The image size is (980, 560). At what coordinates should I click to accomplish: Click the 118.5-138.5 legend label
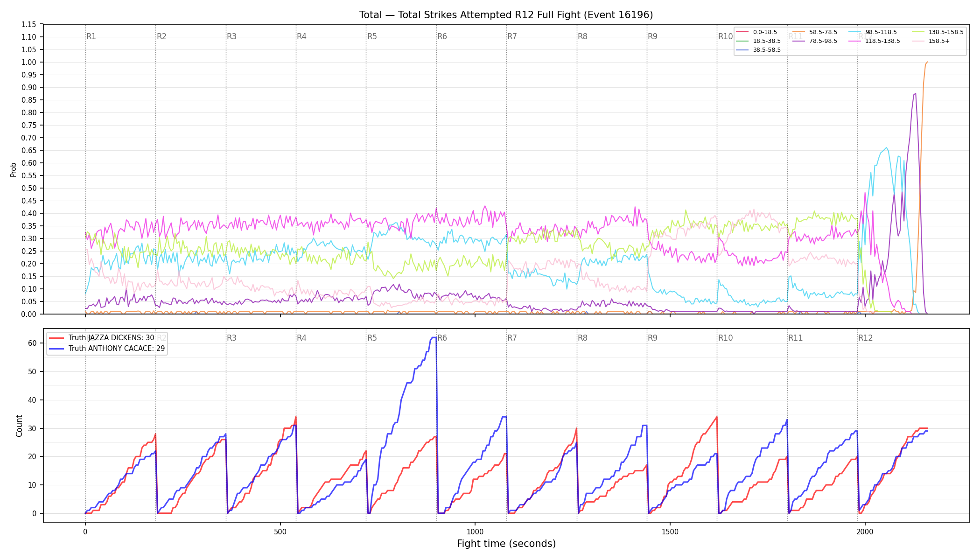point(882,41)
